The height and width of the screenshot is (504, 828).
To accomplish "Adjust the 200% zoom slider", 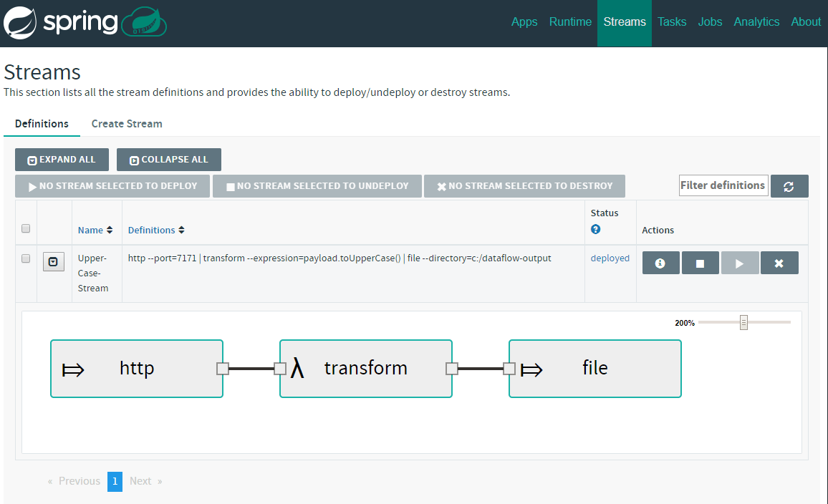I will tap(743, 322).
